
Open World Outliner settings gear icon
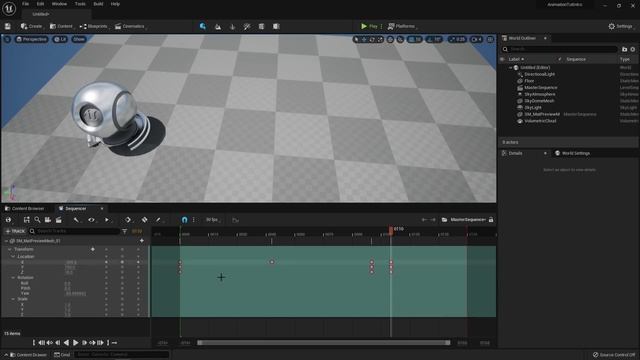[633, 49]
